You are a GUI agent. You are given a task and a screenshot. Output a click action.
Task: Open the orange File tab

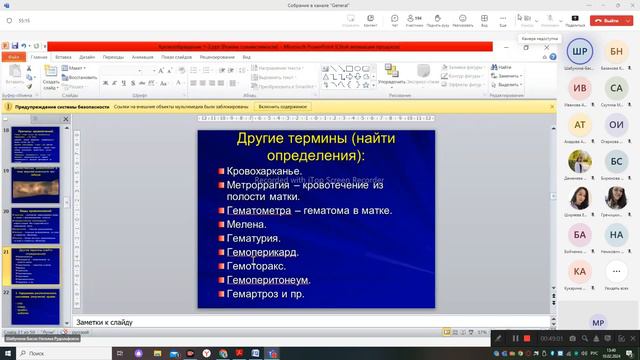(x=13, y=57)
